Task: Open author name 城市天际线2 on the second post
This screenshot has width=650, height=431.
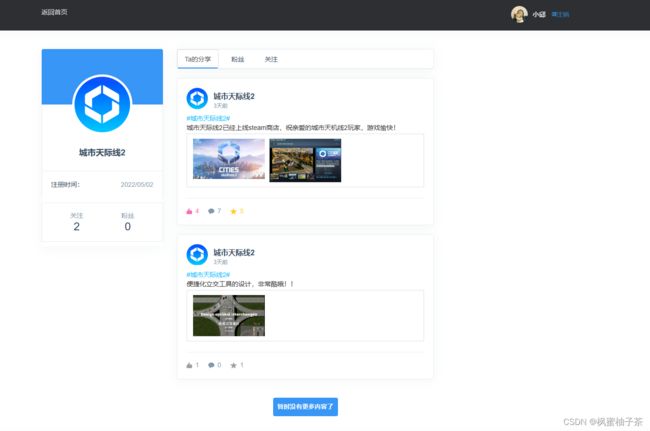Action: 234,252
